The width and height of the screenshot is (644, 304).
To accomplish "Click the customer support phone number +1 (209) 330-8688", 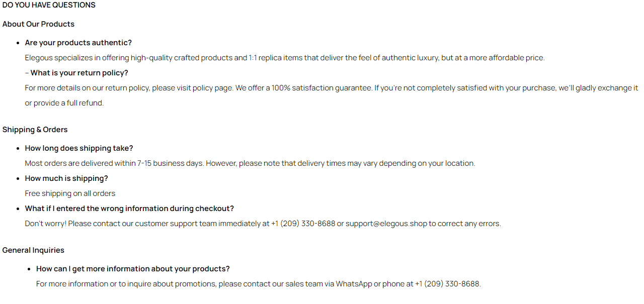I will [303, 224].
